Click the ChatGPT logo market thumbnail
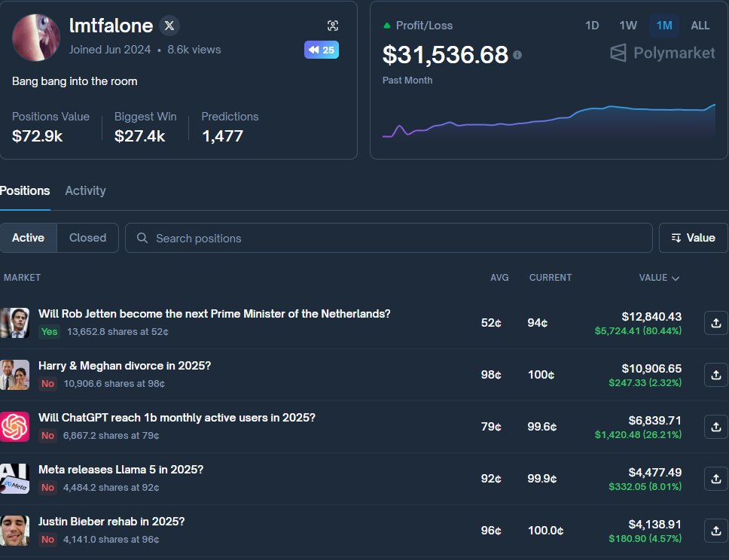The image size is (729, 560). coord(14,427)
